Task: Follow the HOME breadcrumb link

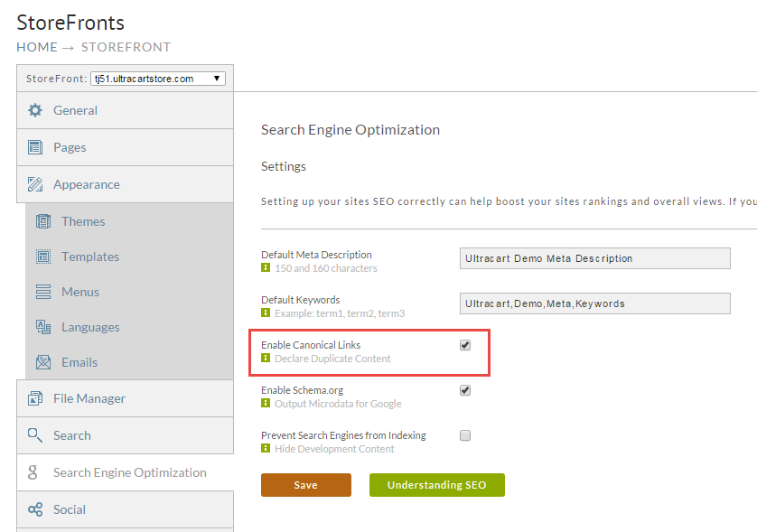Action: click(x=37, y=47)
